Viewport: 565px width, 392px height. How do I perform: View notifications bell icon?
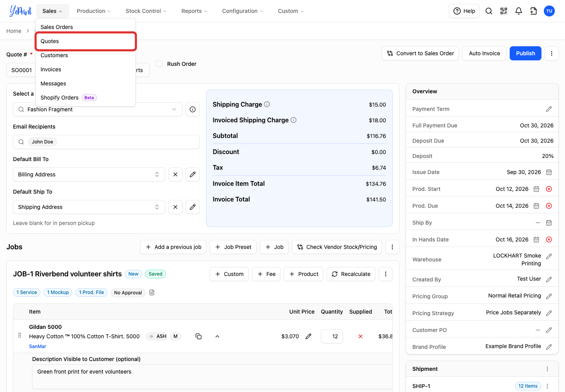519,11
